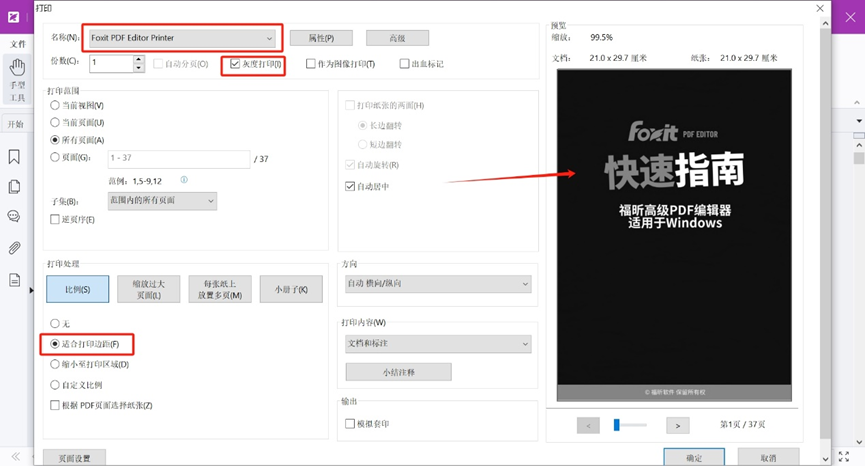The width and height of the screenshot is (865, 466).
Task: Open the Comments panel icon
Action: (14, 216)
